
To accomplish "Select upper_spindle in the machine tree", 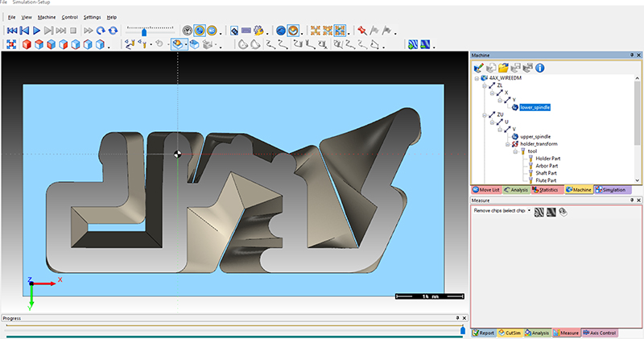I will [x=534, y=136].
